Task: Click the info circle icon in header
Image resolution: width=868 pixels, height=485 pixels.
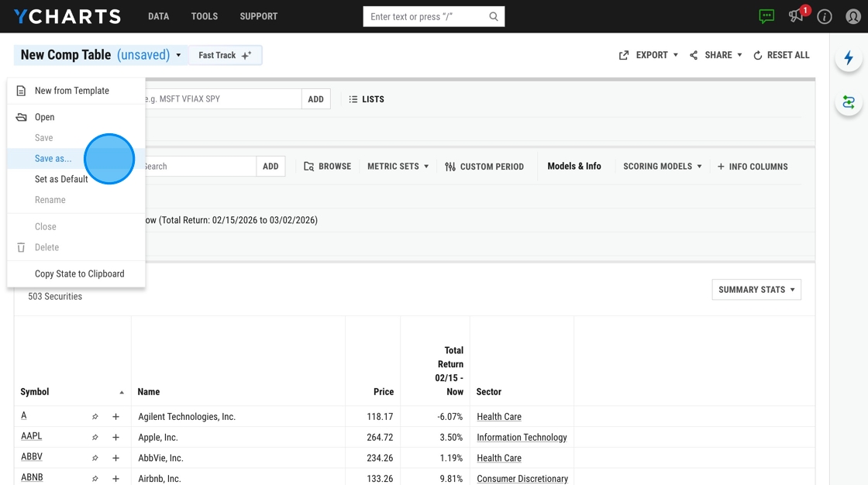Action: [825, 16]
